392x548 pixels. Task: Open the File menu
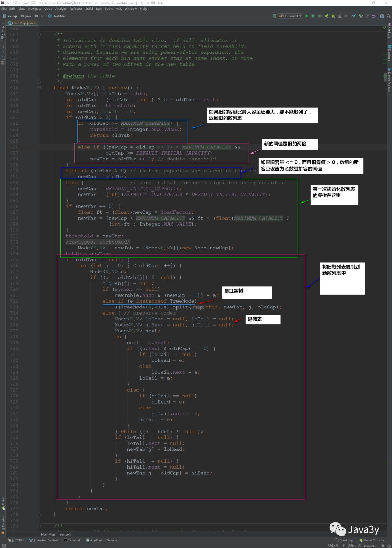tap(4, 9)
